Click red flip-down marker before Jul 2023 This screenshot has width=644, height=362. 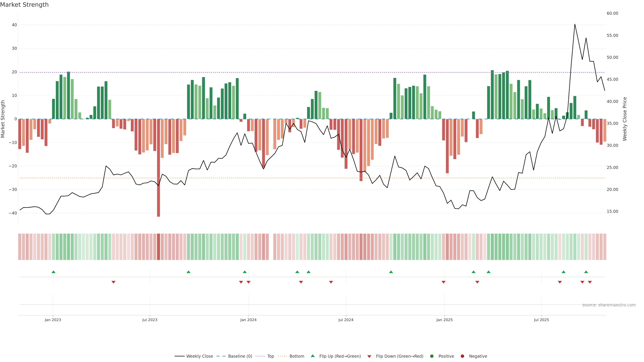[x=113, y=282]
